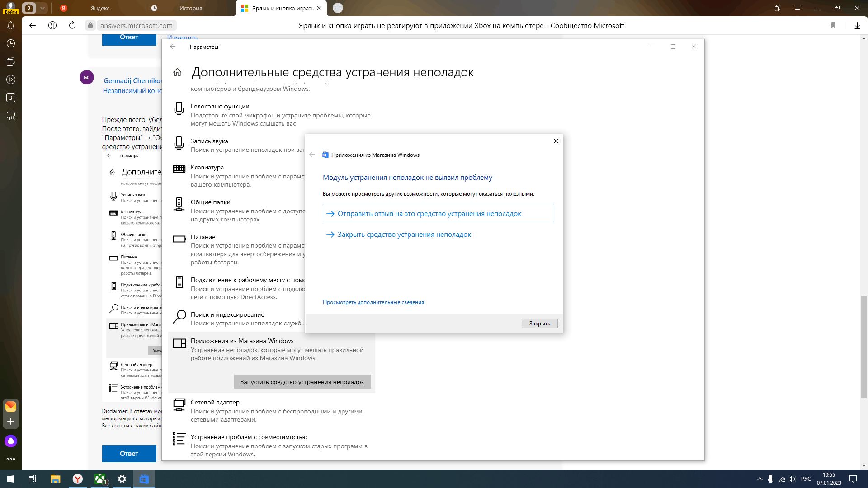This screenshot has height=488, width=868.
Task: Open the Windows notification center icon
Action: 853,479
